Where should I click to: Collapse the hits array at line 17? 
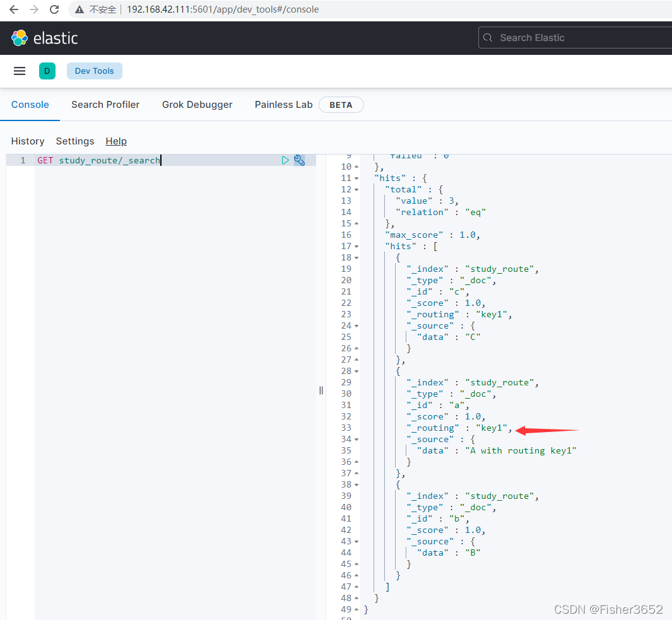point(357,247)
